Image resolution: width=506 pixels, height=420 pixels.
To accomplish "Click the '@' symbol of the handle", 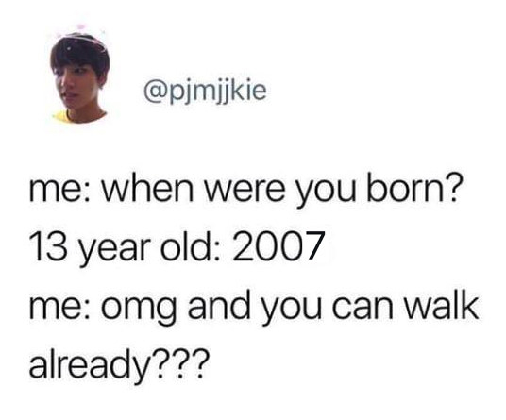I will point(154,92).
